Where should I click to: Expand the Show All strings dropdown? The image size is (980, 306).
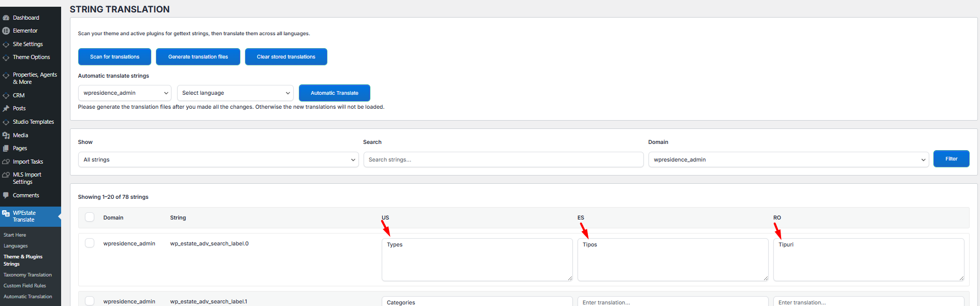click(218, 159)
